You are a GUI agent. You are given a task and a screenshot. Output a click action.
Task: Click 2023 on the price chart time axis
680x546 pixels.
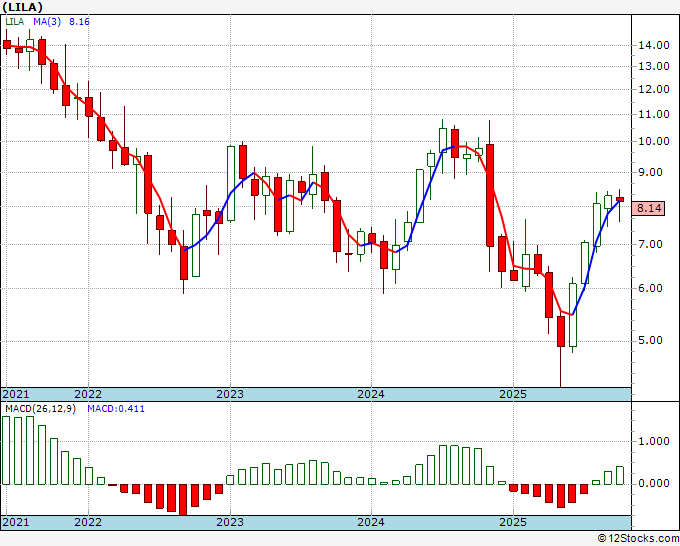(230, 394)
